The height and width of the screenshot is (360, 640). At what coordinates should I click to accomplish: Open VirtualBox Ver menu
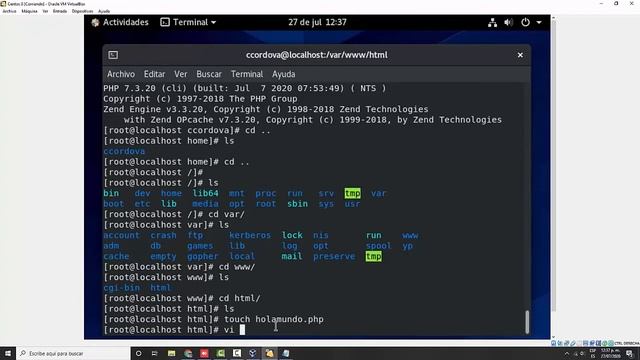click(45, 11)
